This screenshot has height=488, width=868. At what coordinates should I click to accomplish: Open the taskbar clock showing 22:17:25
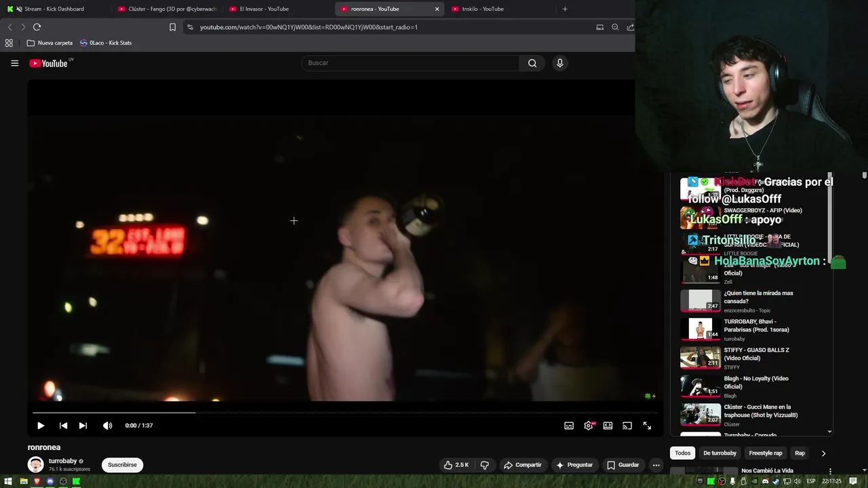(831, 481)
